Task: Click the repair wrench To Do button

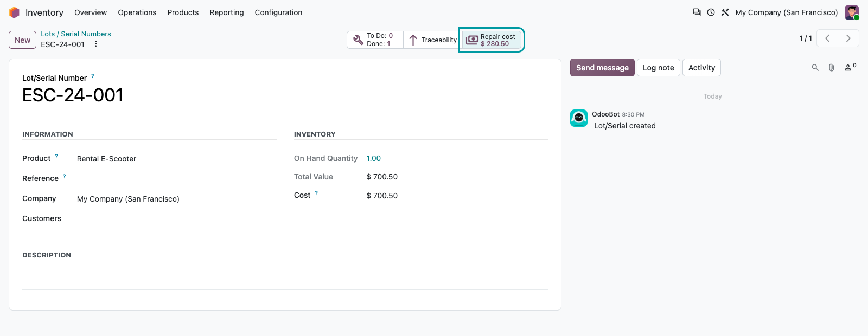Action: click(x=375, y=40)
